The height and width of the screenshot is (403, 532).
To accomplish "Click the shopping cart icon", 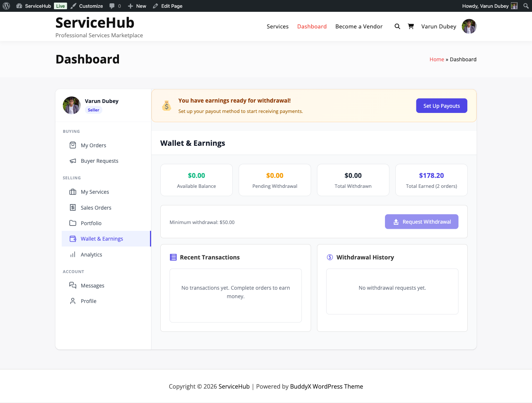I will pos(411,26).
